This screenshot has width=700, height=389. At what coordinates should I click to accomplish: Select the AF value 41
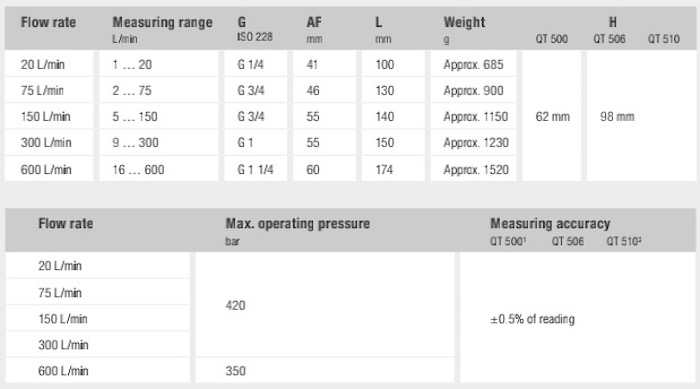[x=312, y=64]
